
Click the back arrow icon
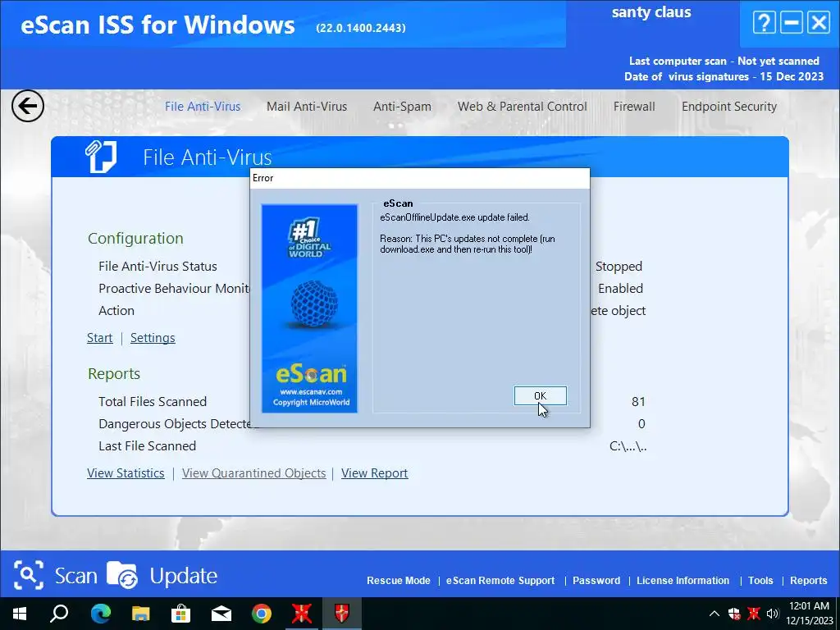28,106
